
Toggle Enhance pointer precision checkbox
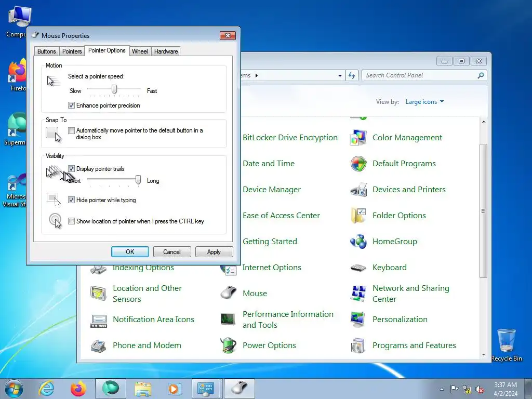[x=71, y=105]
